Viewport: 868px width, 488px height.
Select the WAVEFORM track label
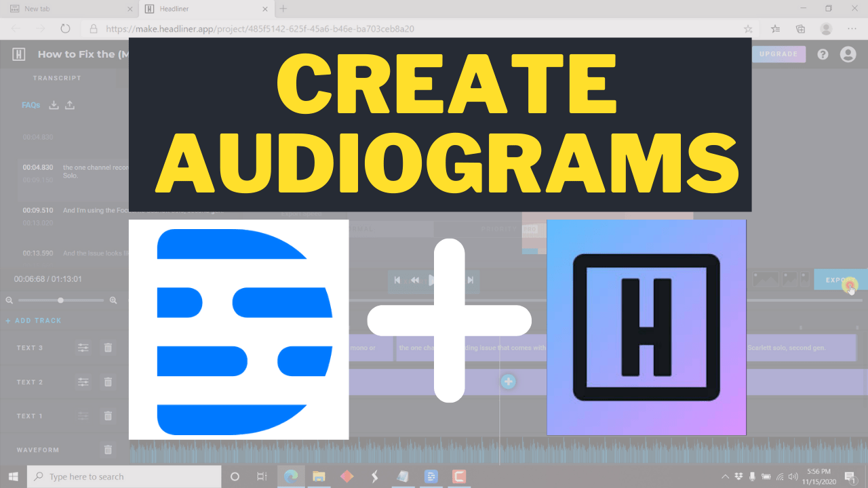(38, 450)
